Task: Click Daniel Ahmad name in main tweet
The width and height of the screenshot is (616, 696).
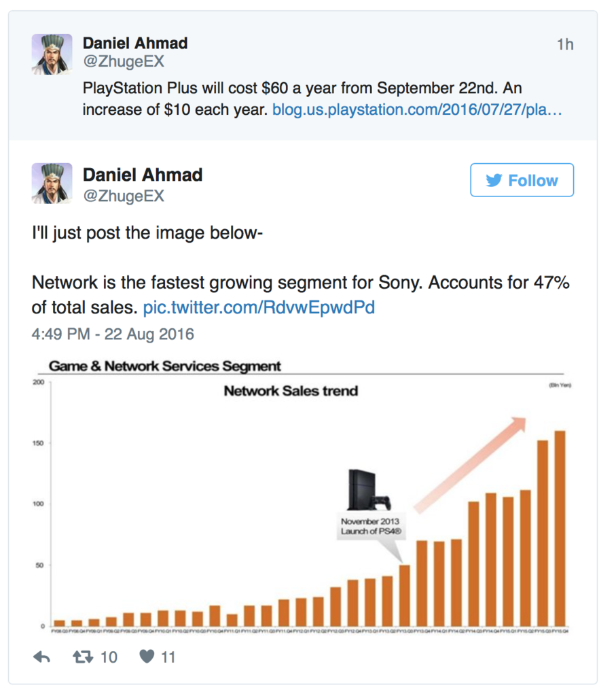Action: coord(143,175)
